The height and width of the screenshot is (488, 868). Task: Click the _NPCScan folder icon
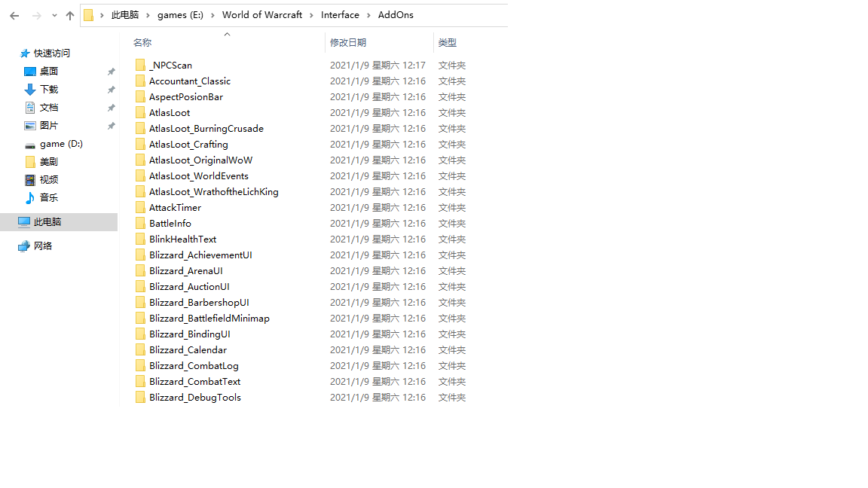[x=140, y=66]
